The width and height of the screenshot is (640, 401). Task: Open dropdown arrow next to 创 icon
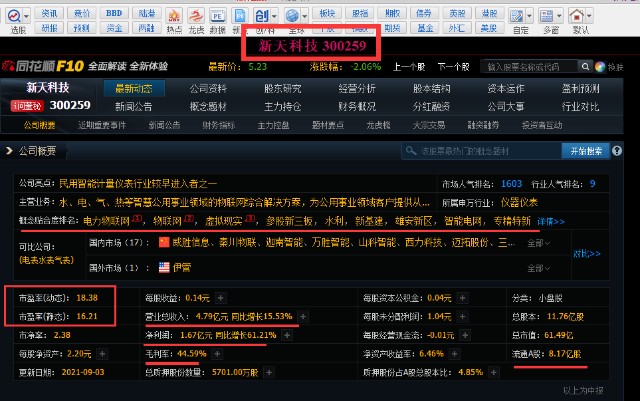pyautogui.click(x=274, y=16)
